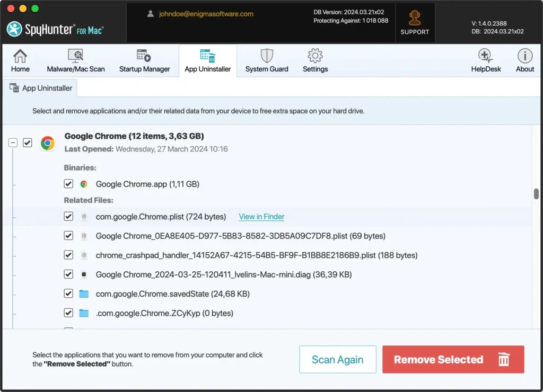
Task: Click the .diag file icon for Google Chrome_2024-03-25
Action: [84, 275]
